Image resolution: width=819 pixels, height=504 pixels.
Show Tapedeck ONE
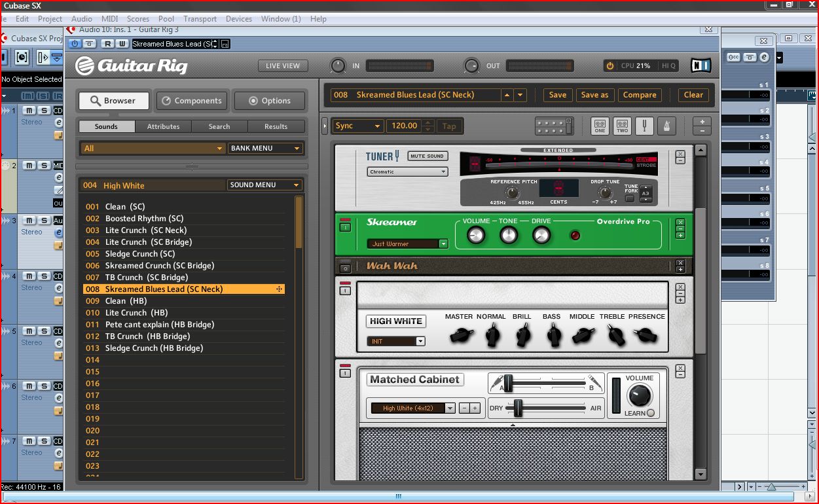coord(600,126)
